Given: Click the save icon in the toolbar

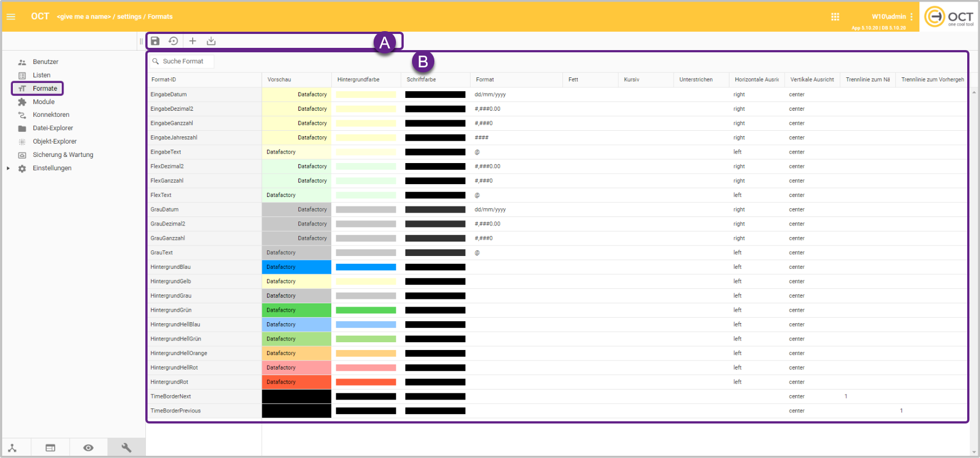Looking at the screenshot, I should click(x=155, y=41).
